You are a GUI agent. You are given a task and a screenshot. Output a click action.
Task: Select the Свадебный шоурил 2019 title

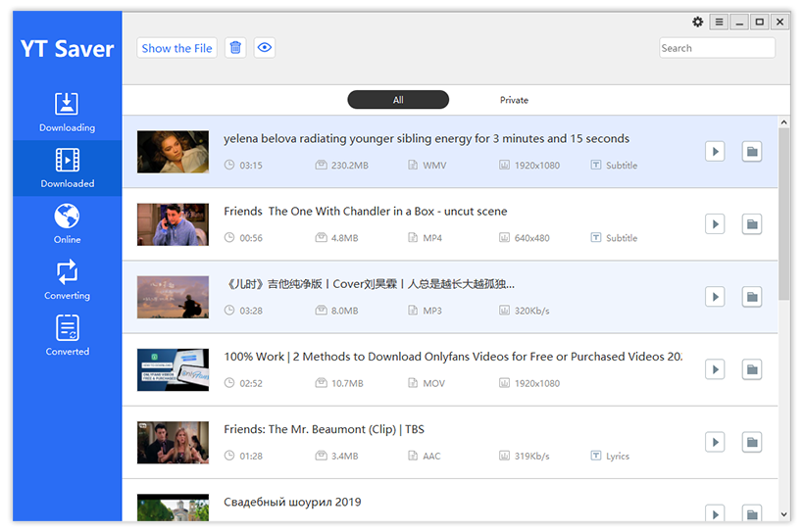point(292,502)
